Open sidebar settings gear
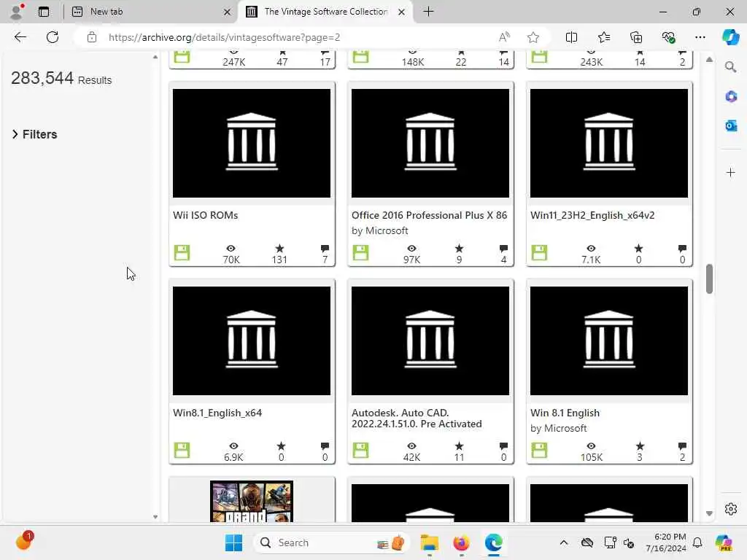Screen dimensions: 747x560 pyautogui.click(x=731, y=509)
